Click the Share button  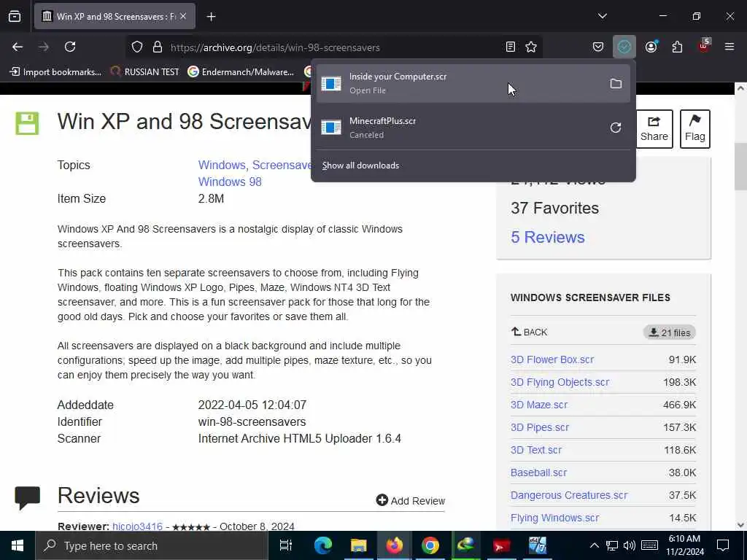(654, 129)
